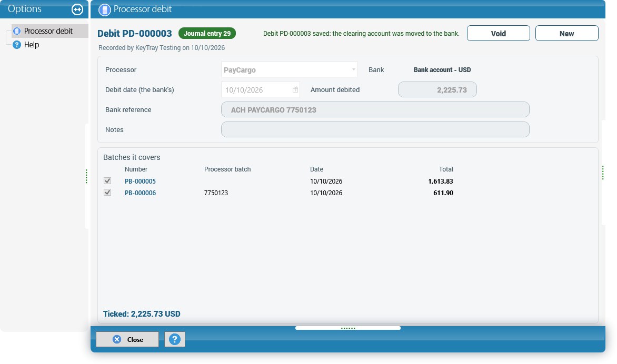Click the Processor debit header icon
Viewport: 617px width, 364px height.
[104, 10]
